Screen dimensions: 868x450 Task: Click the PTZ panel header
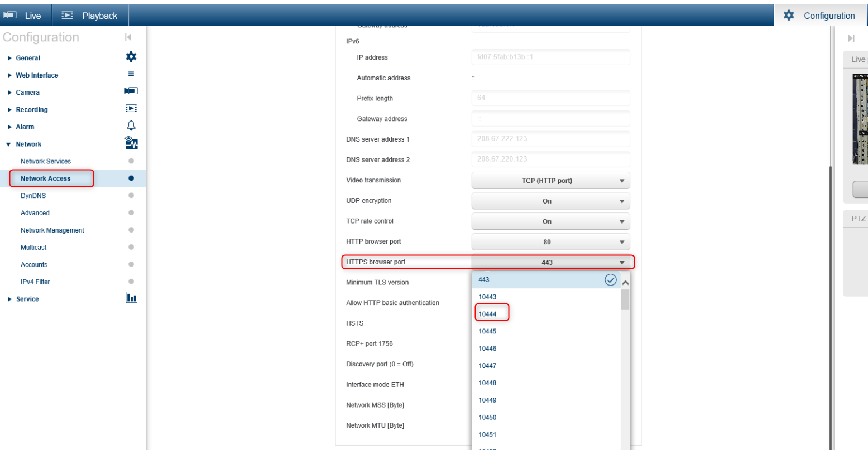(856, 219)
